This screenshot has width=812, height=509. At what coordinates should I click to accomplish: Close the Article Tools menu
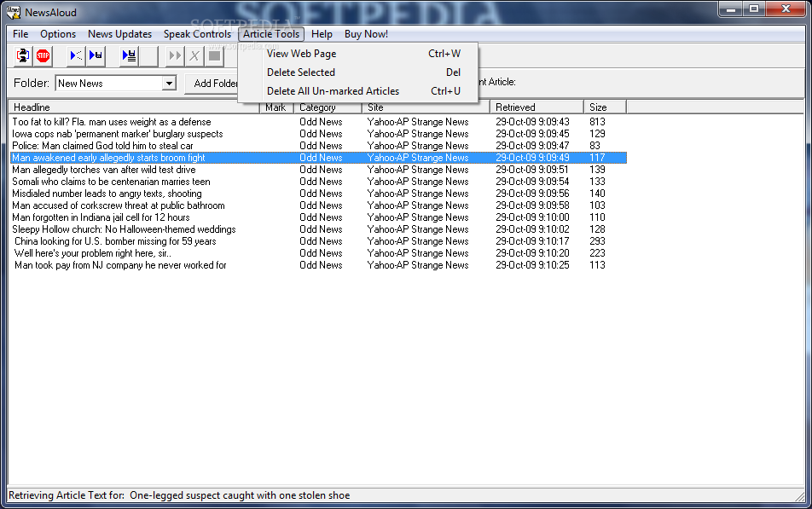(x=271, y=33)
